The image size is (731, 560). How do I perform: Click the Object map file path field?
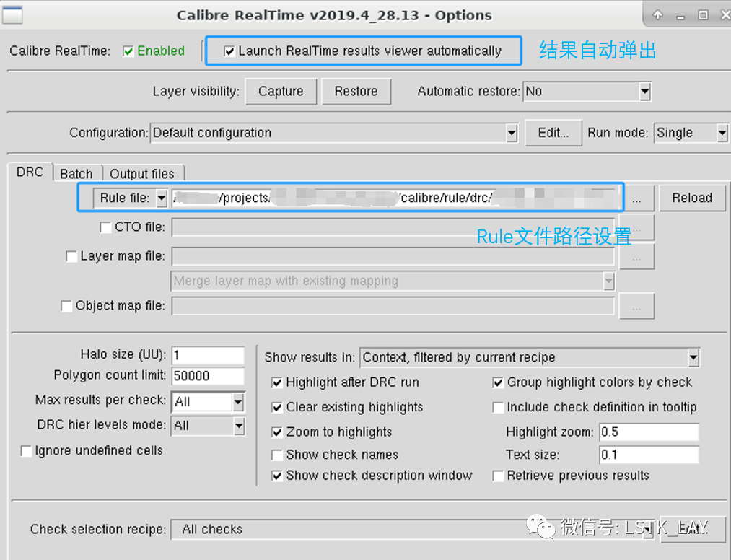point(393,307)
